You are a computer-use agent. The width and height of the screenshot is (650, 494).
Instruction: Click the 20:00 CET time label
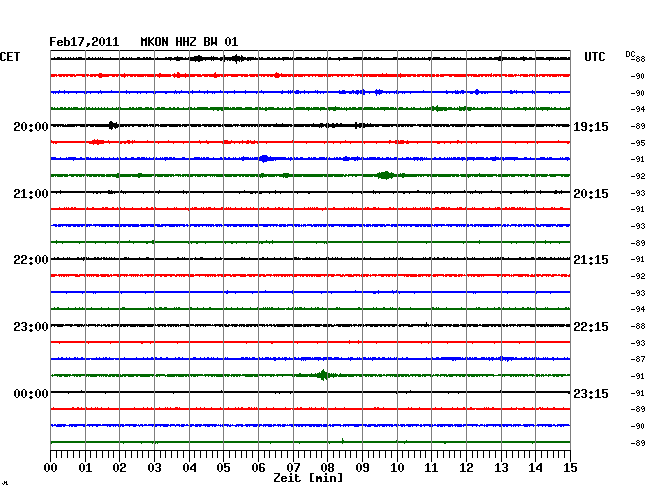pos(31,126)
